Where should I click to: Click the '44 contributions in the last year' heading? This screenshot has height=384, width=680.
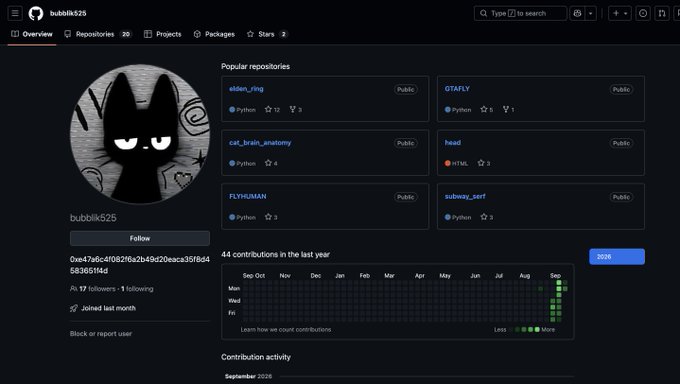click(x=275, y=254)
